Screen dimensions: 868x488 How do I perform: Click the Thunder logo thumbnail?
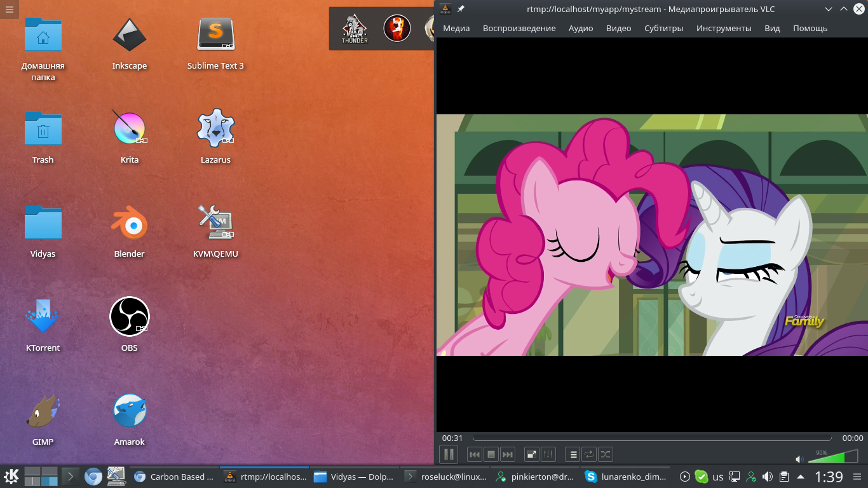coord(355,29)
